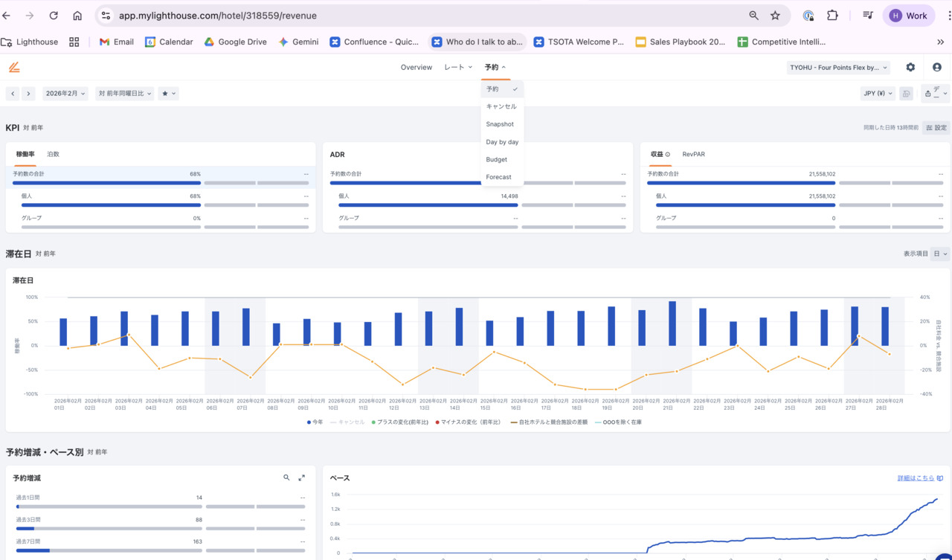This screenshot has height=560, width=952.
Task: Open the user account profile icon
Action: (936, 68)
